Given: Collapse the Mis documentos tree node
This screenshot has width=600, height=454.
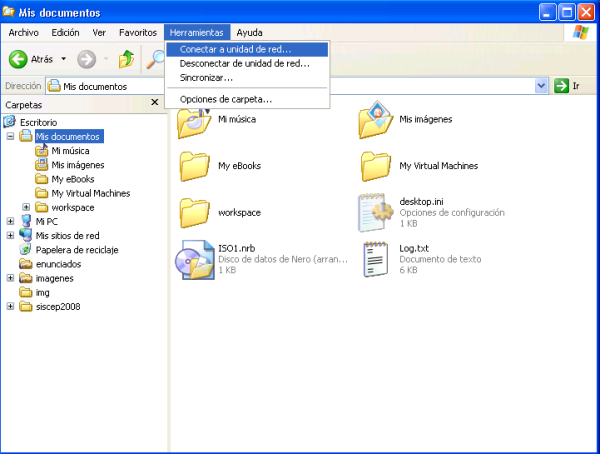Looking at the screenshot, I should (10, 136).
